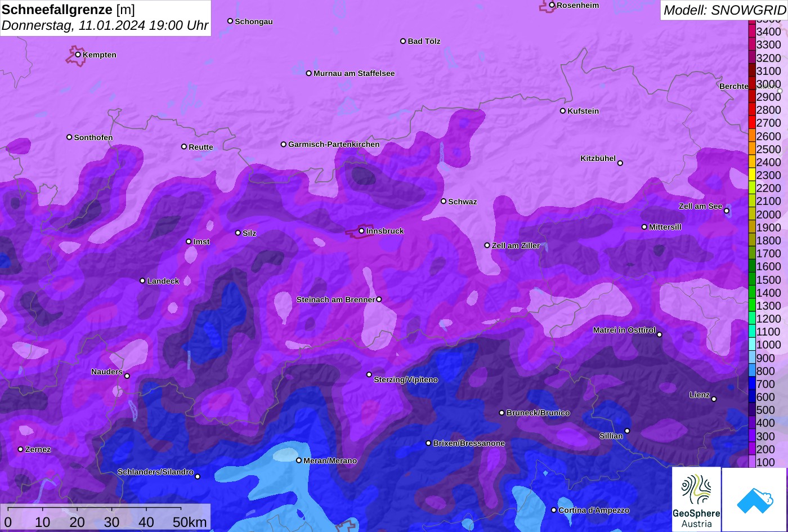This screenshot has width=788, height=532.
Task: Select the "Reutte" label
Action: tap(201, 147)
